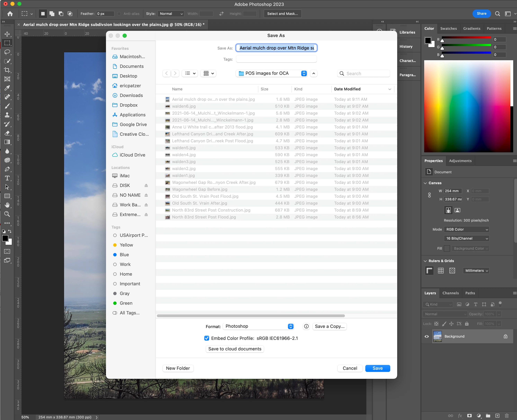
Task: Switch to the Swatches tab
Action: coord(448,29)
